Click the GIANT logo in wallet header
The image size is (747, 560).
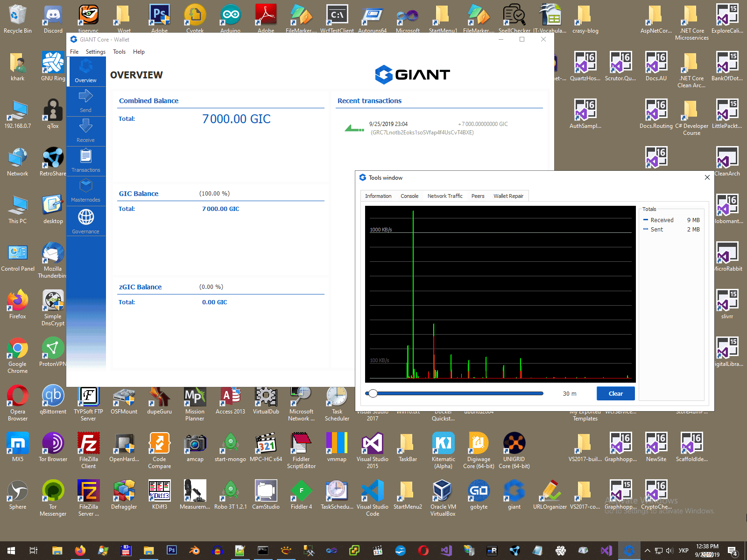tap(412, 75)
